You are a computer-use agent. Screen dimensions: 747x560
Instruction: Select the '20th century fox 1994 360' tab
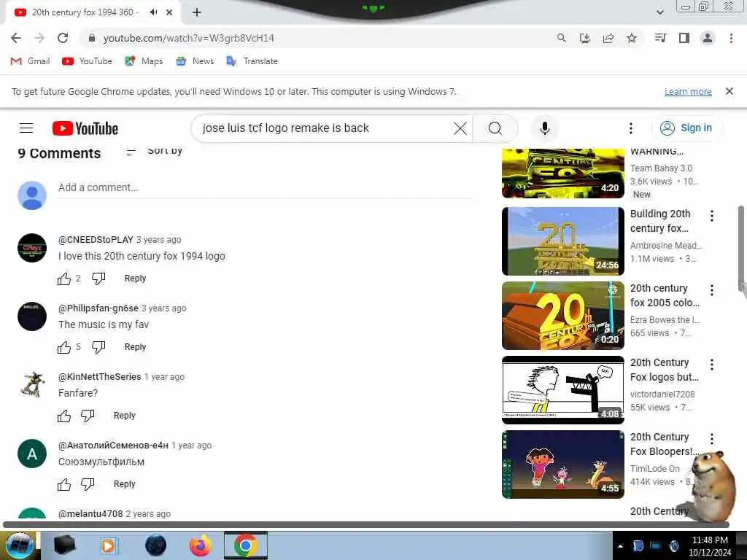(x=85, y=12)
